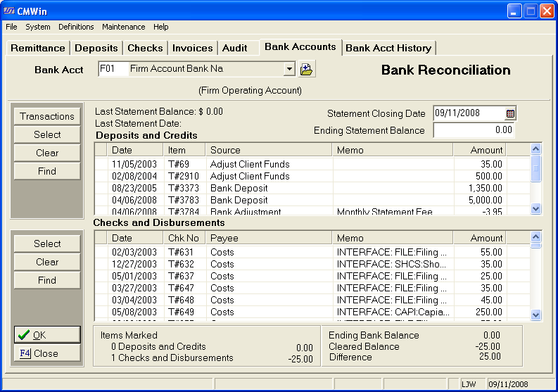Click the bank account lookup icon

[307, 69]
